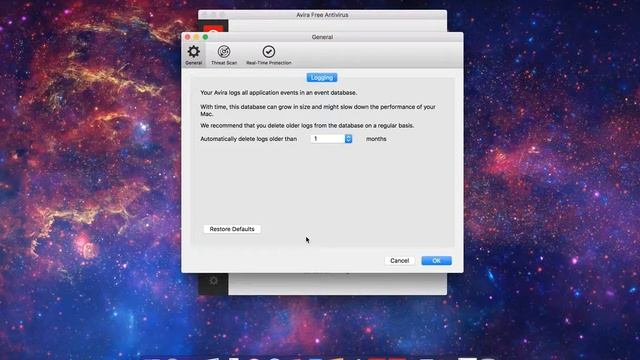This screenshot has width=640, height=360.
Task: Minimize the General window with yellow button
Action: (196, 37)
